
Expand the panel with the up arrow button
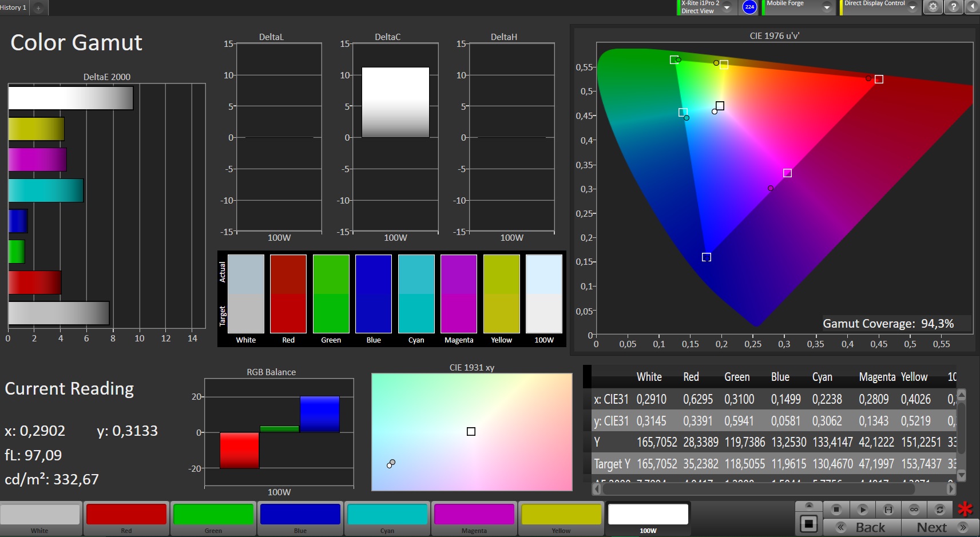pos(808,506)
